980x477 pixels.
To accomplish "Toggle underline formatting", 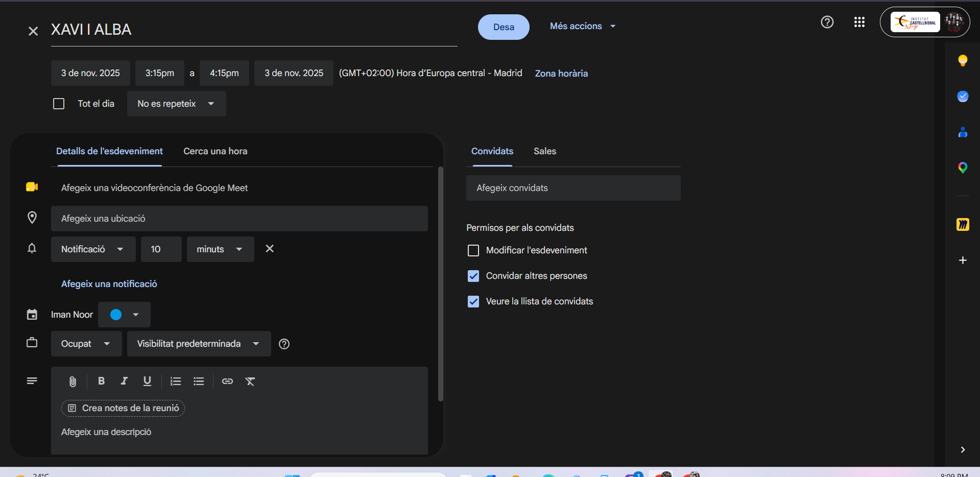I will (x=147, y=381).
